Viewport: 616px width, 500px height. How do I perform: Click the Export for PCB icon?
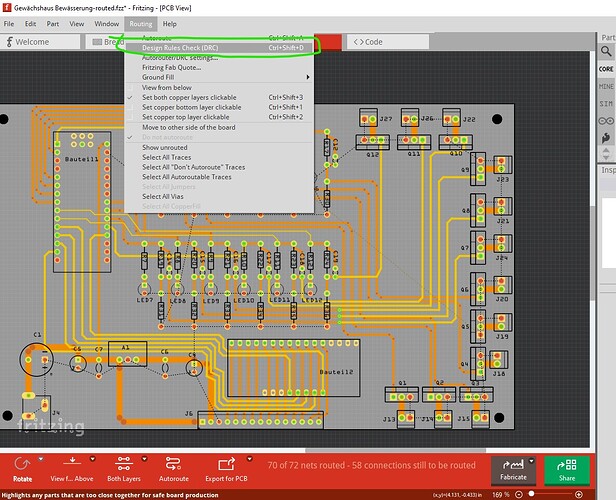coord(226,464)
